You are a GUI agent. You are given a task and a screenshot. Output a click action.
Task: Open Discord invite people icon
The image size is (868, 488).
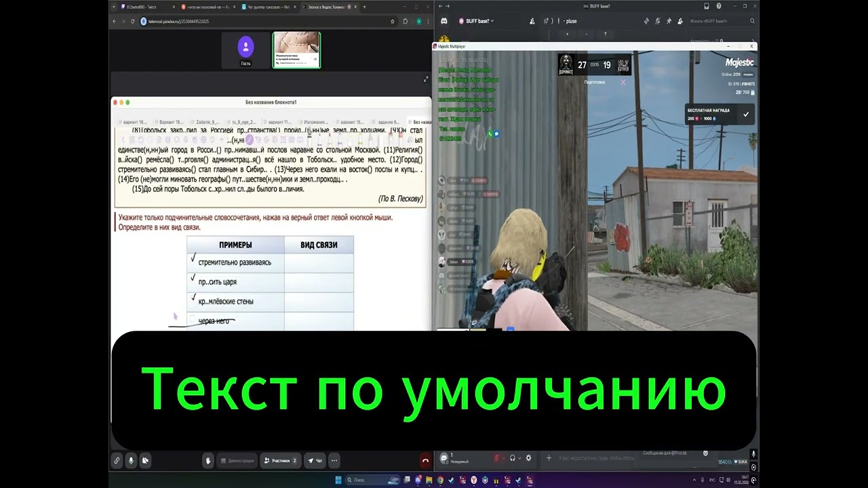pyautogui.click(x=532, y=21)
